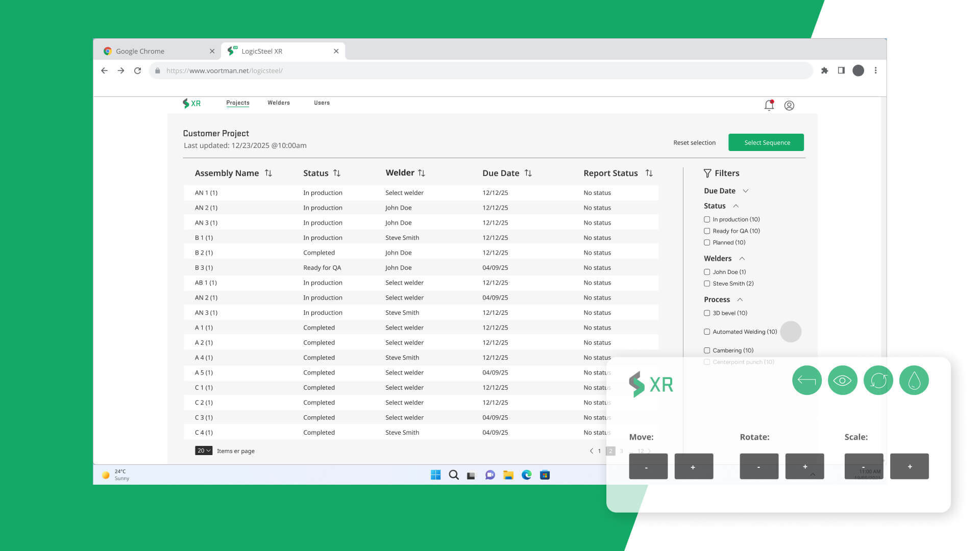
Task: Reload the page in Chrome
Action: point(137,71)
